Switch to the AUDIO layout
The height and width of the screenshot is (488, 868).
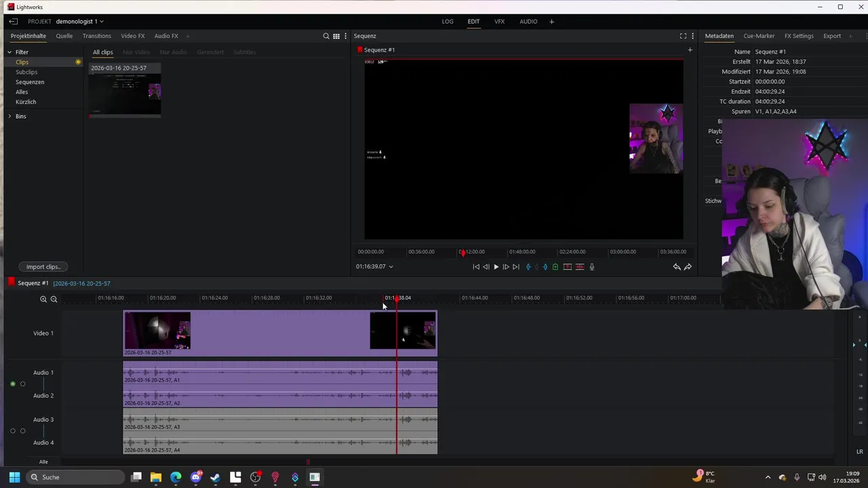pyautogui.click(x=528, y=22)
